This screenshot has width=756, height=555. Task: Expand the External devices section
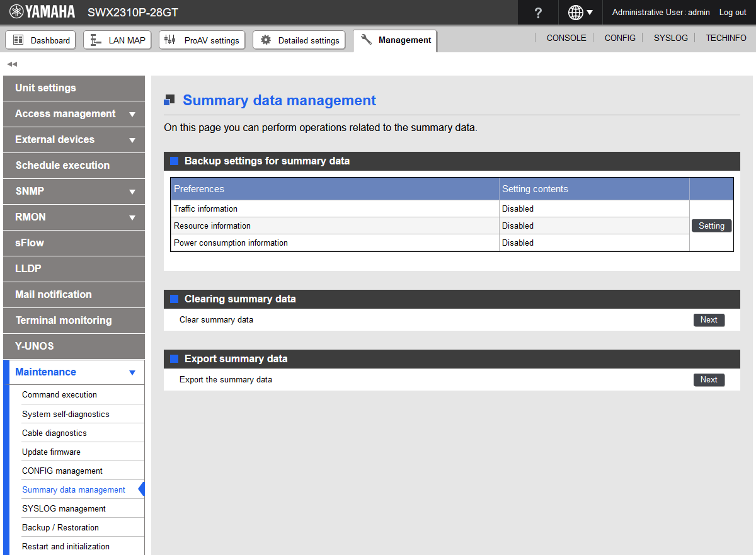pos(74,140)
